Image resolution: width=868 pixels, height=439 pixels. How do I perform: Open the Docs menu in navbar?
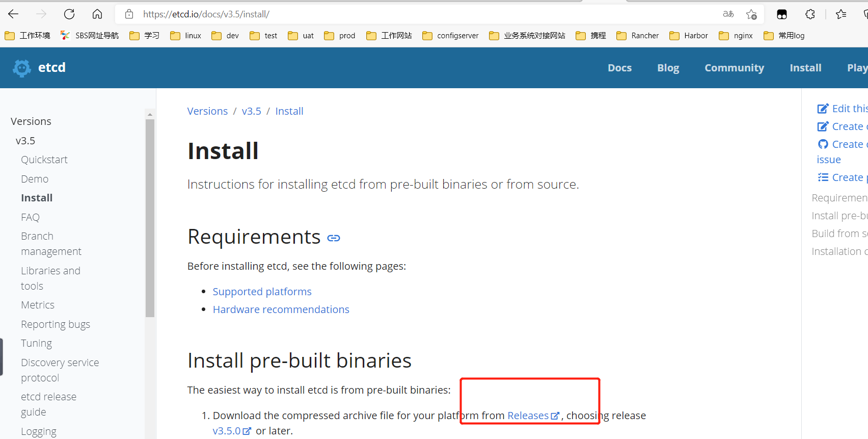tap(619, 68)
